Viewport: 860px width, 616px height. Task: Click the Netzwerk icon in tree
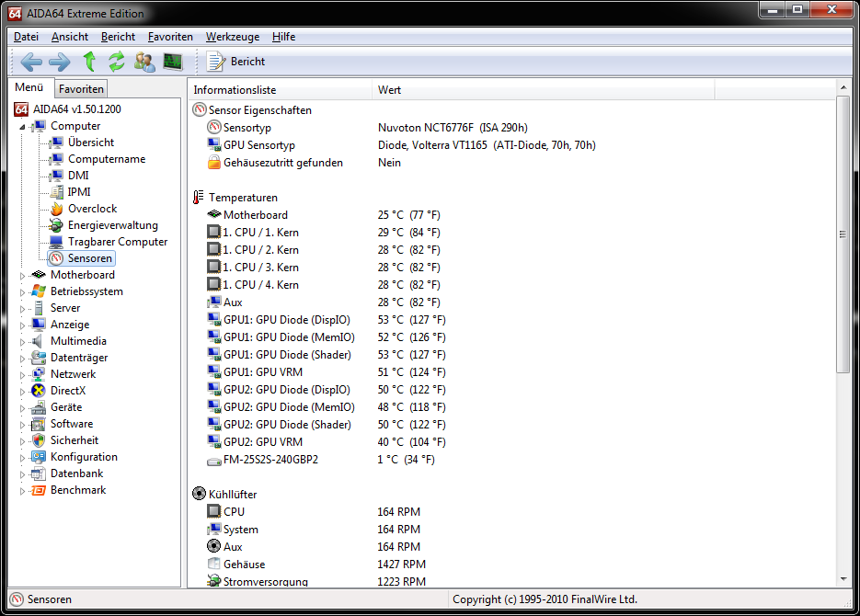click(39, 374)
